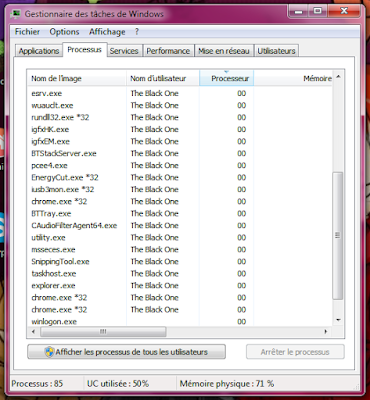The height and width of the screenshot is (400, 370).
Task: Switch to the Services tab
Action: pos(124,51)
